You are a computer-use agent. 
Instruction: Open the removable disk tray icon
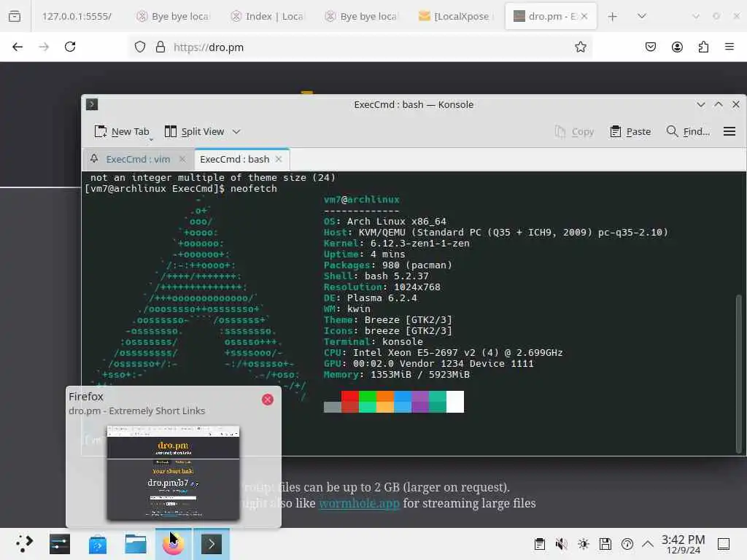pos(605,544)
